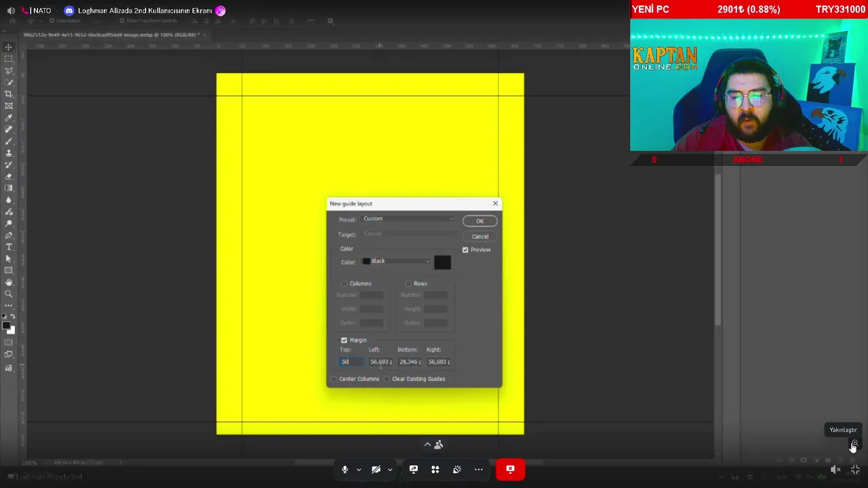Toggle Quick Mask mode icon
The width and height of the screenshot is (868, 488).
(9, 343)
